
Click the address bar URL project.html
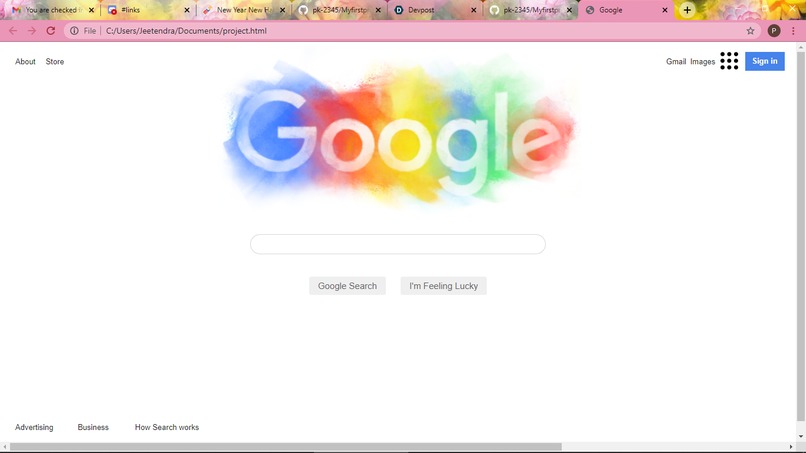click(186, 31)
